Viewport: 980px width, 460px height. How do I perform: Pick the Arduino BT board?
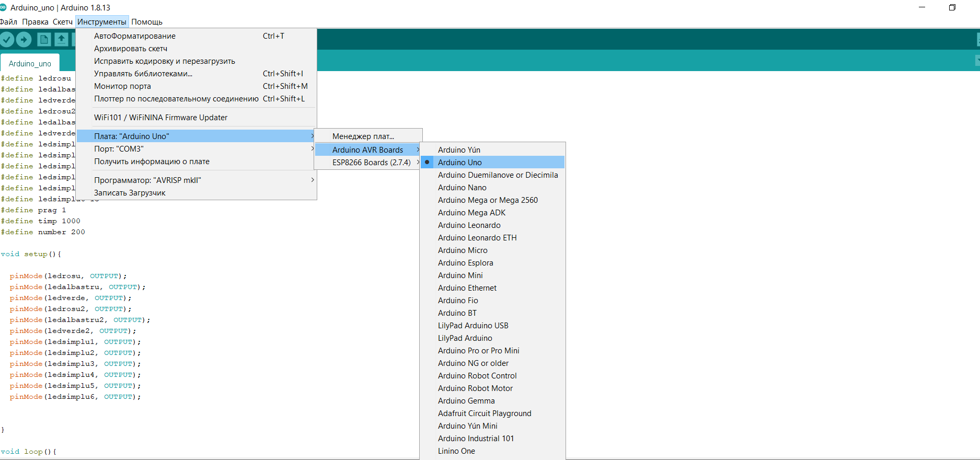coord(492,313)
